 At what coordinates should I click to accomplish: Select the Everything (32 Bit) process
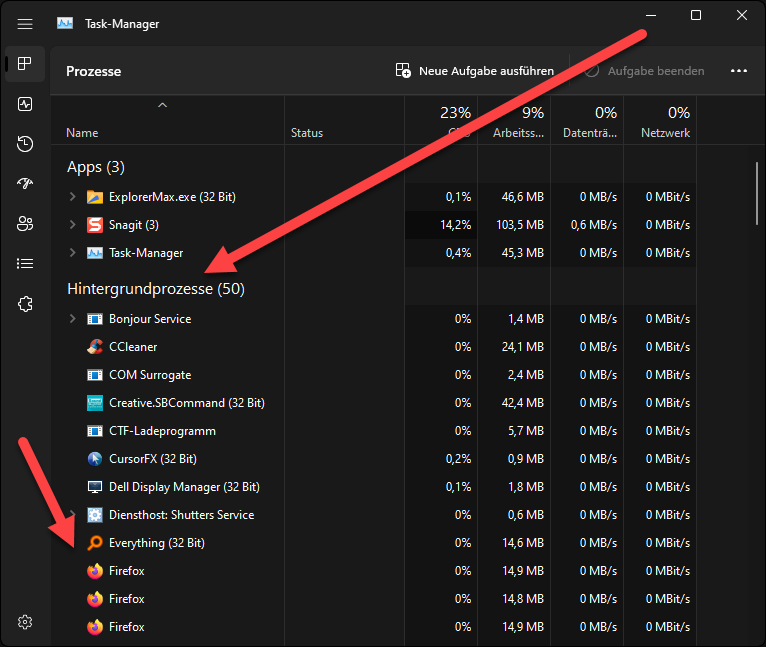point(156,543)
